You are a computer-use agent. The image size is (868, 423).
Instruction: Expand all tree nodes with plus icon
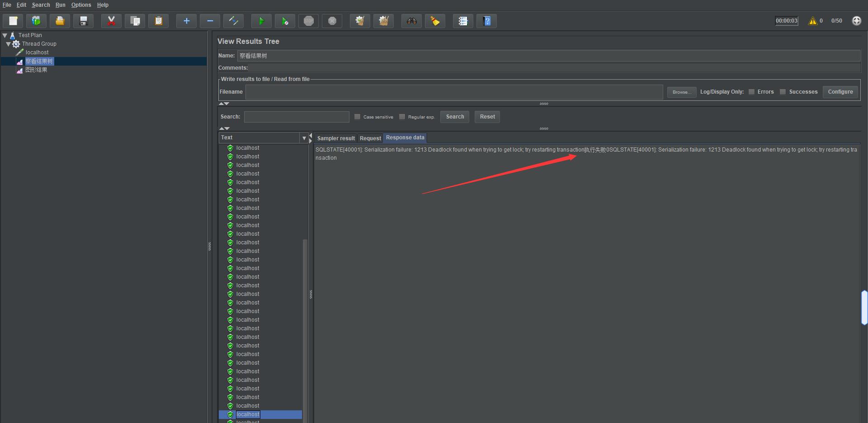tap(186, 21)
